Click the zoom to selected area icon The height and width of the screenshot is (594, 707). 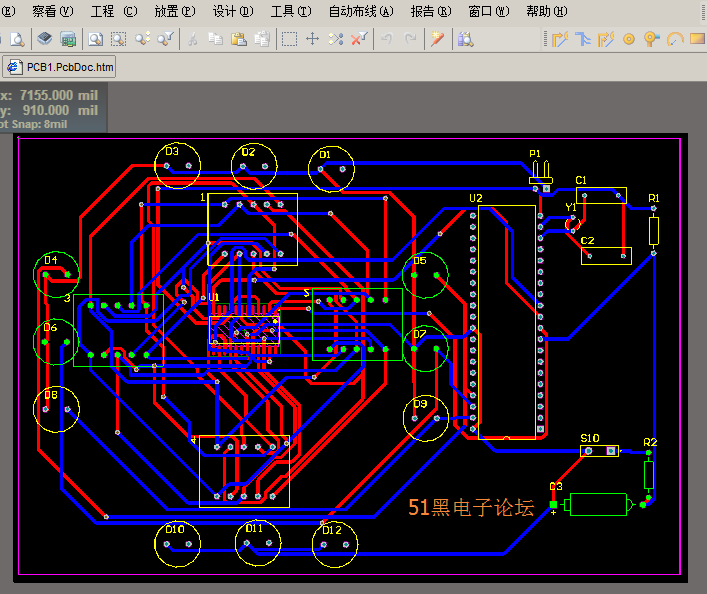tap(119, 39)
